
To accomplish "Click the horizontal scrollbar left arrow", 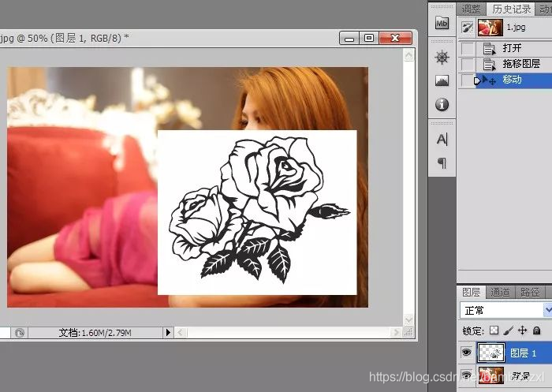I will coord(181,332).
